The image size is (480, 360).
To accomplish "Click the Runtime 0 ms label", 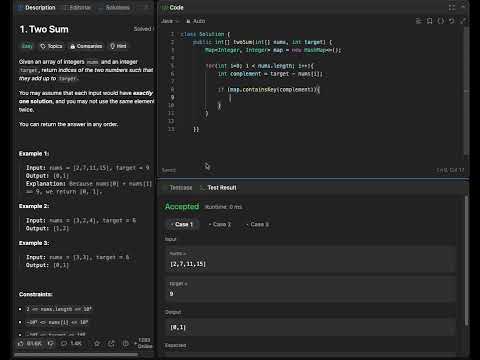I will 223,207.
